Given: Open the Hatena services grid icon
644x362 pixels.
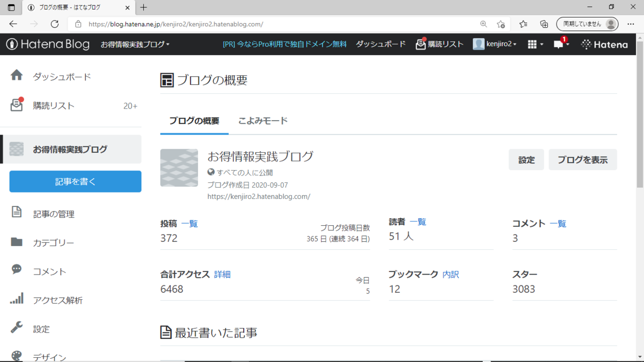Looking at the screenshot, I should pos(532,45).
